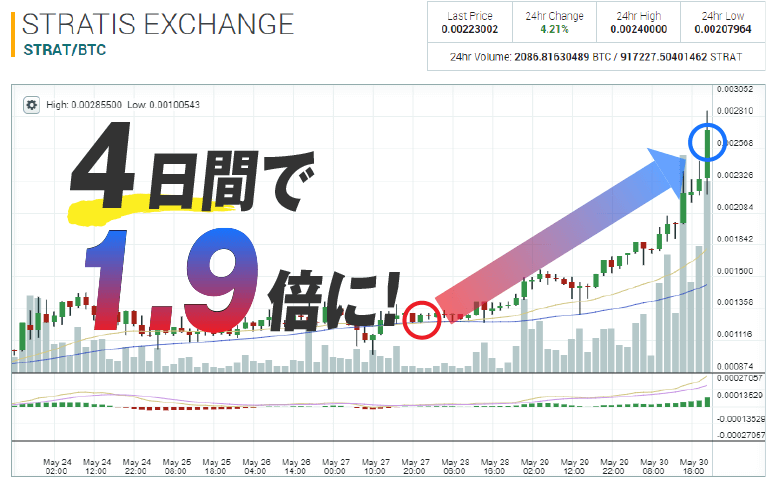Viewport: 780px width, 477px height.
Task: Click the 24hr Low value 0.00207964
Action: tap(723, 29)
